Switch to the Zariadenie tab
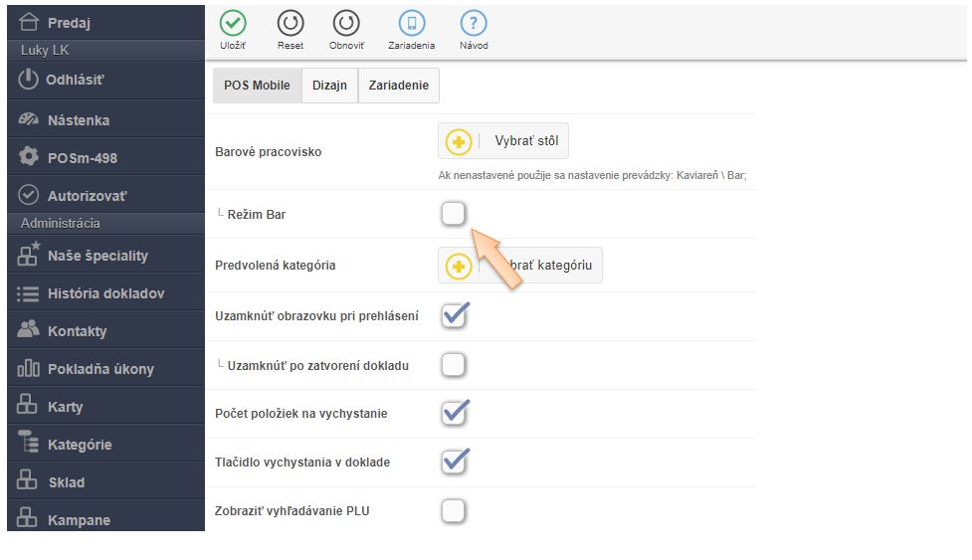Screen dimensions: 972x560 (399, 86)
